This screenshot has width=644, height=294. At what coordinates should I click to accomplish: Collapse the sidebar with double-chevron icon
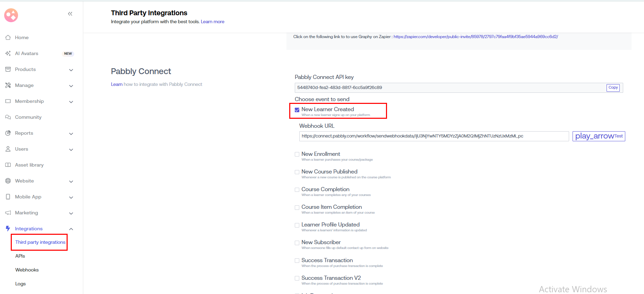coord(70,14)
